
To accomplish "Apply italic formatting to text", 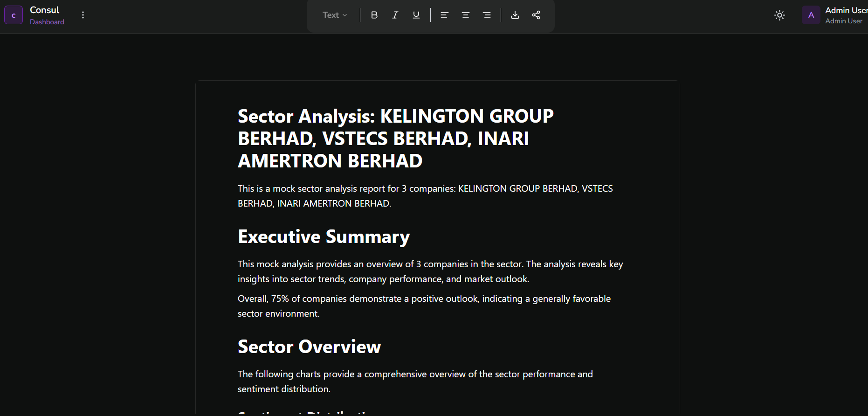I will [x=395, y=15].
